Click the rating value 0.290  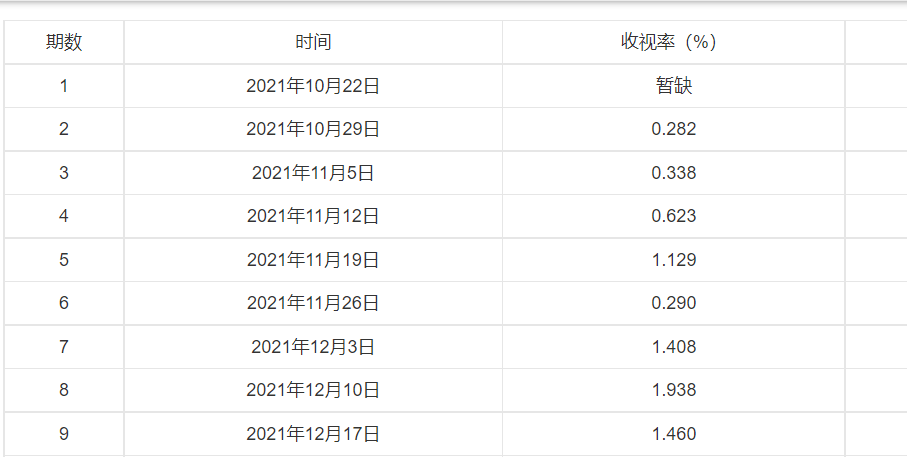click(x=673, y=303)
